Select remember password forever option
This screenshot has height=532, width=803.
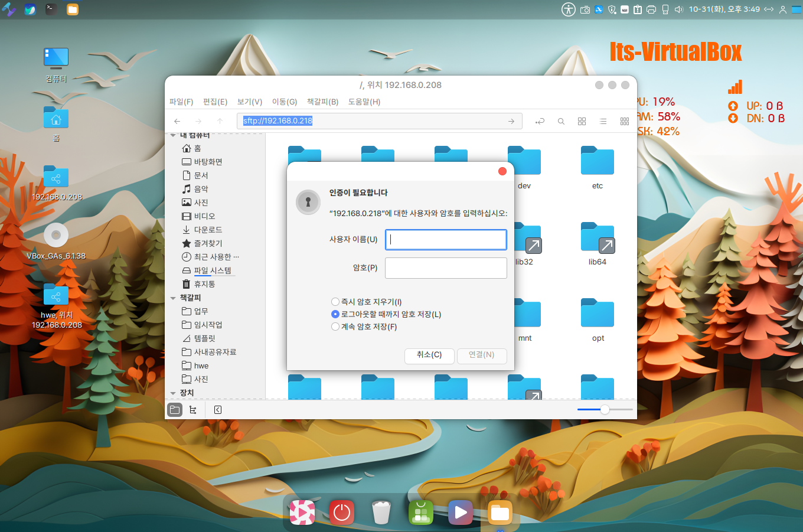point(335,327)
